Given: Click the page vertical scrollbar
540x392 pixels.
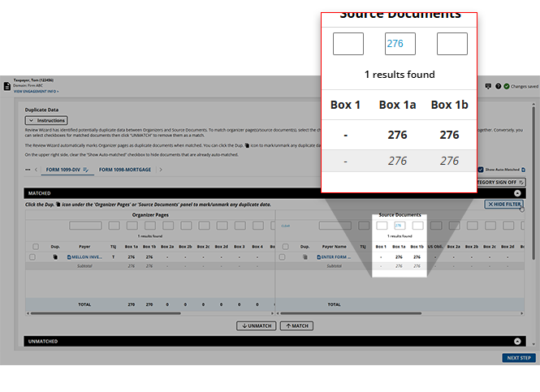Looking at the screenshot, I should [x=534, y=183].
